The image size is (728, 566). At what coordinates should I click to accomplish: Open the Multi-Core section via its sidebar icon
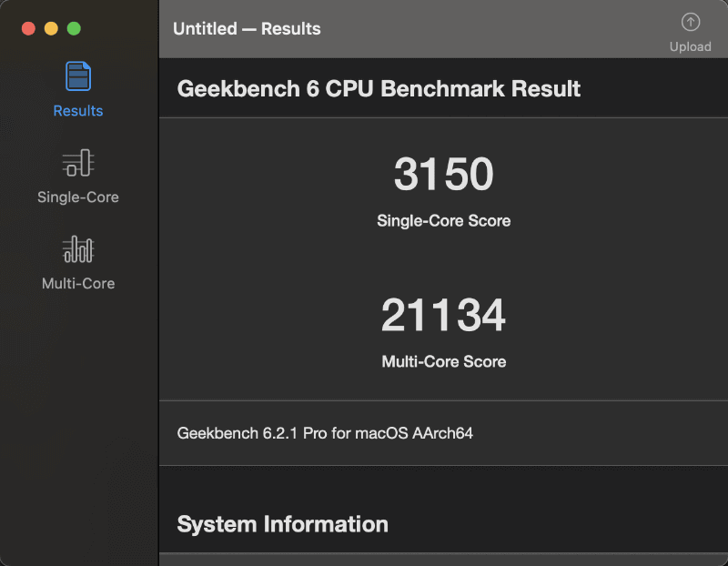(x=77, y=248)
